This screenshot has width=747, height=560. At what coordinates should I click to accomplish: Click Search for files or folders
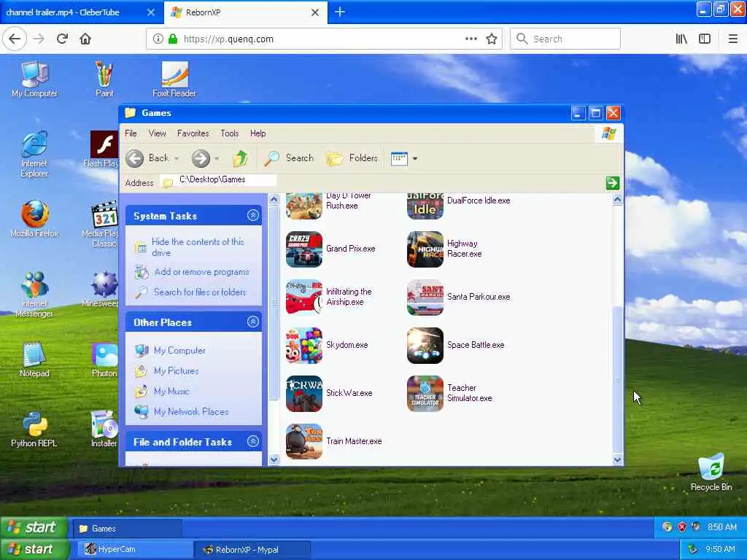point(200,292)
